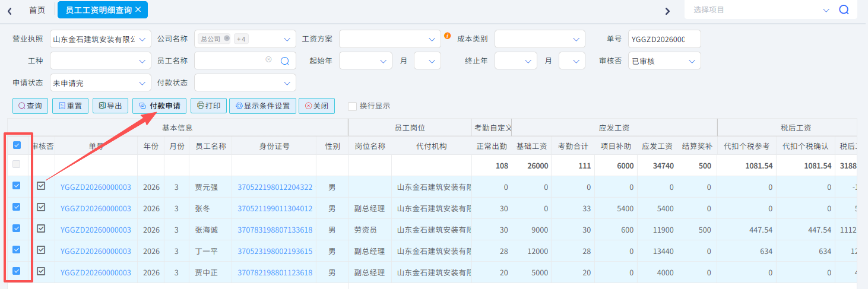Click the 打印 button
868x289 pixels.
coord(208,106)
